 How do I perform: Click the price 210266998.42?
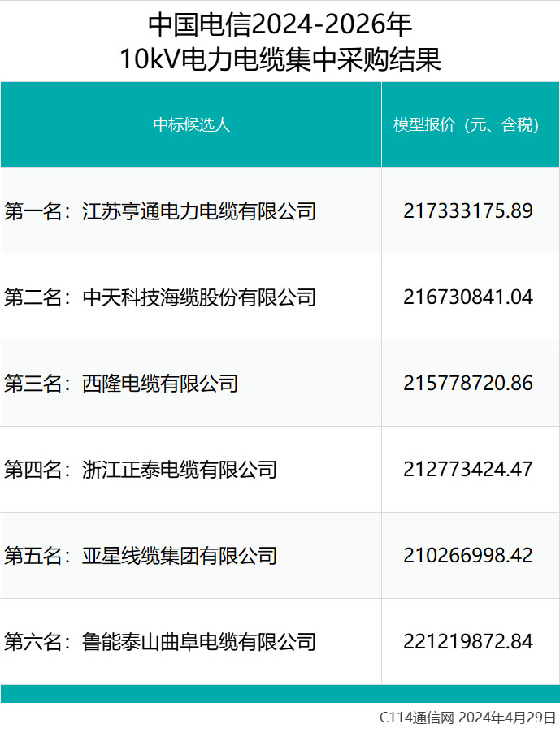(468, 555)
